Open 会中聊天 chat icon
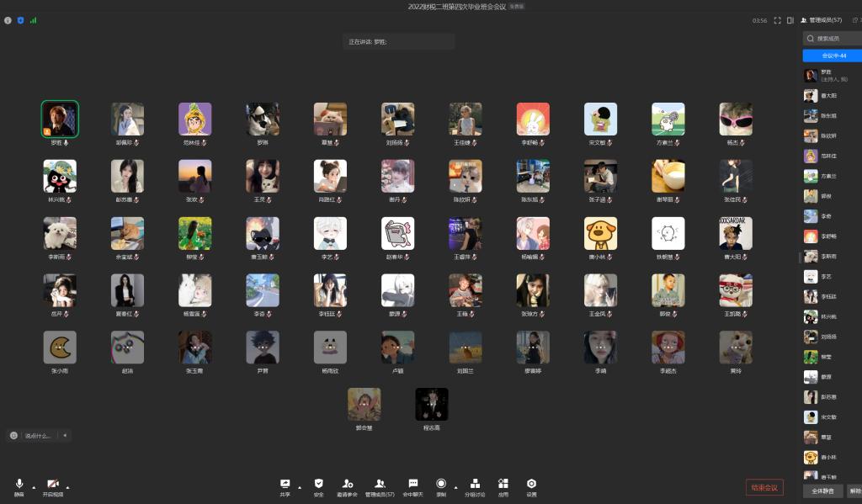 (413, 484)
